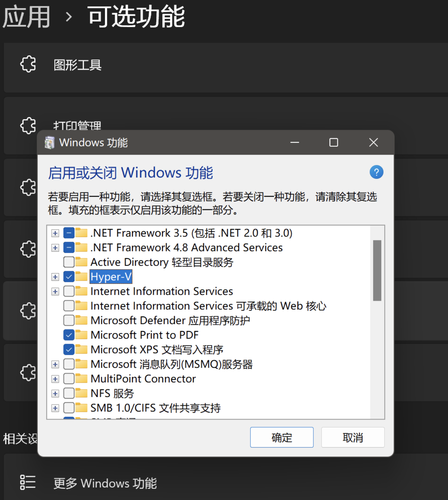Click folder icon of SMB 1.0/CIFS 文件共享支持
This screenshot has width=448, height=500.
pos(81,408)
